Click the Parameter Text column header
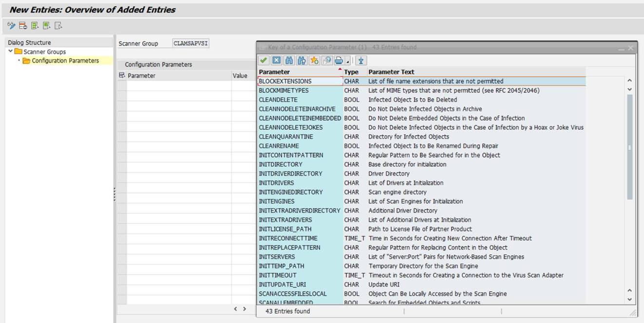This screenshot has width=644, height=323. 391,72
